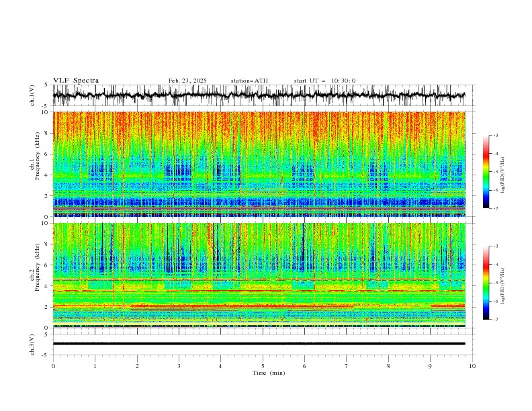
Task: Click the "-3" label on ch.1 color bar
Action: (495, 135)
